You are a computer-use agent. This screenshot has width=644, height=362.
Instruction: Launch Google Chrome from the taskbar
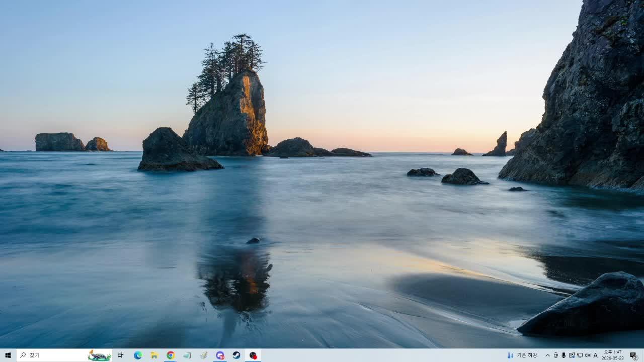(171, 355)
